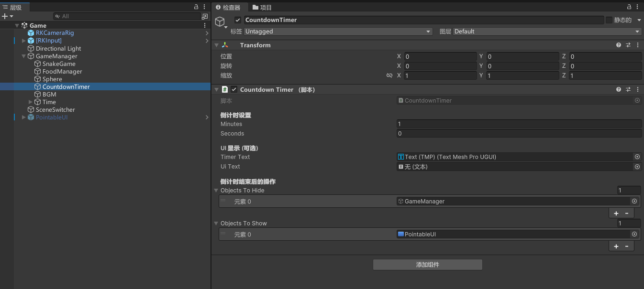Collapse the Objects To Show list
Viewport: 644px width, 289px height.
coord(216,223)
